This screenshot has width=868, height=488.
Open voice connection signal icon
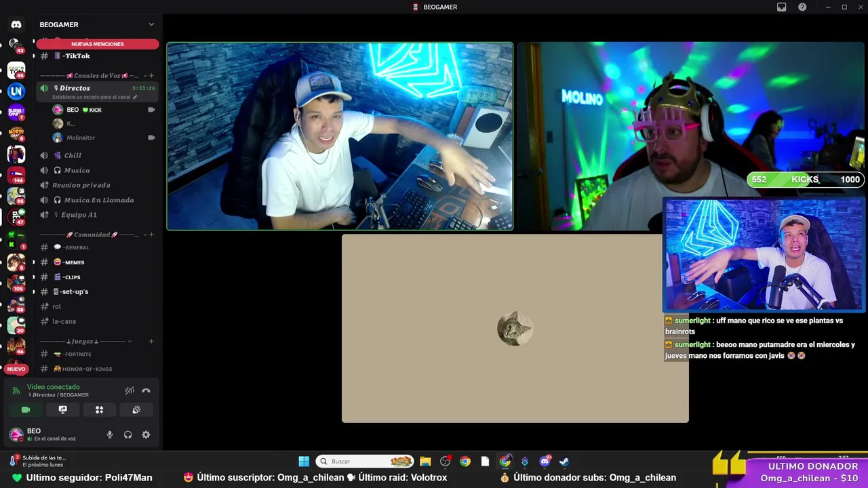[x=16, y=391]
